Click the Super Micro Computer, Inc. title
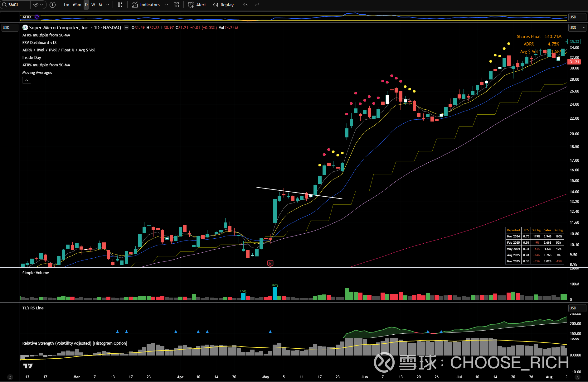 (x=59, y=27)
